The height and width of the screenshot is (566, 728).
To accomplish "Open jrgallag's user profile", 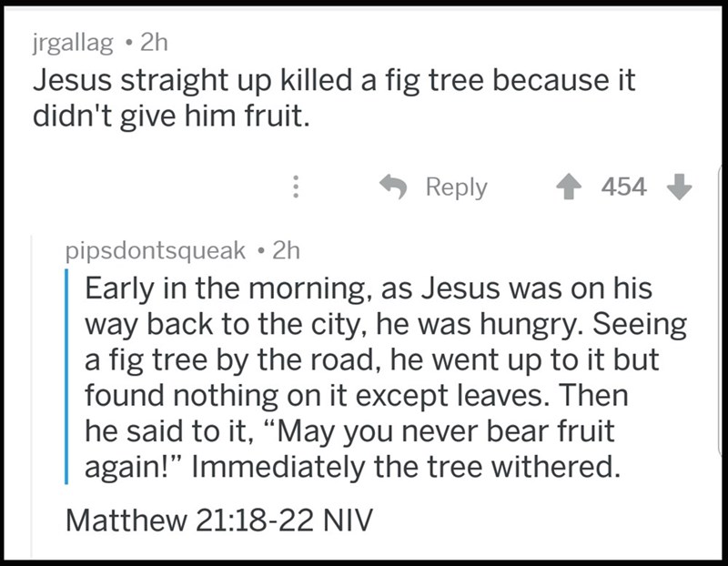I will [74, 43].
